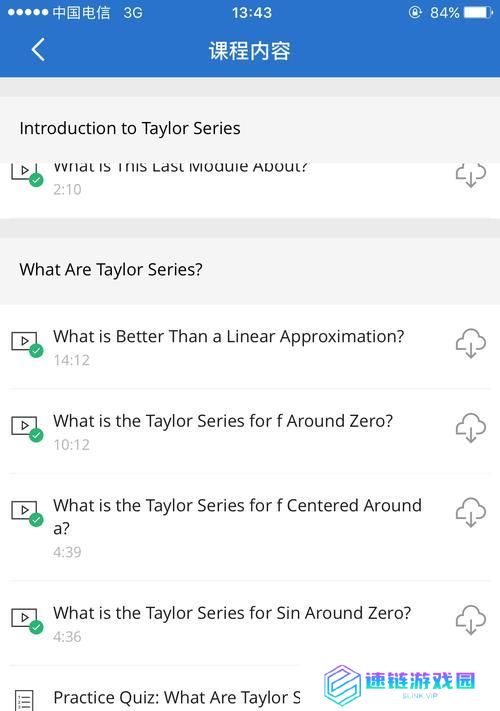Select the 'Introduction to Taylor Series' section header
This screenshot has width=500, height=711.
click(x=130, y=128)
